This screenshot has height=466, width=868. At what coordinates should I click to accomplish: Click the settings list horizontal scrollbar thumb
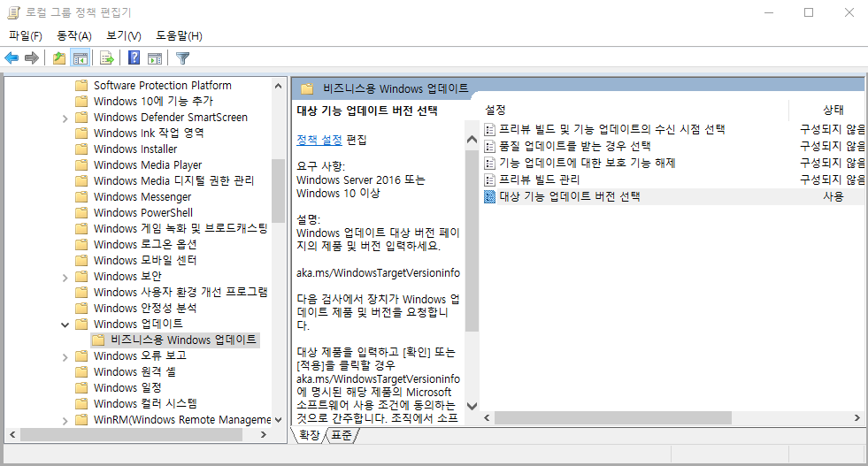click(x=613, y=418)
